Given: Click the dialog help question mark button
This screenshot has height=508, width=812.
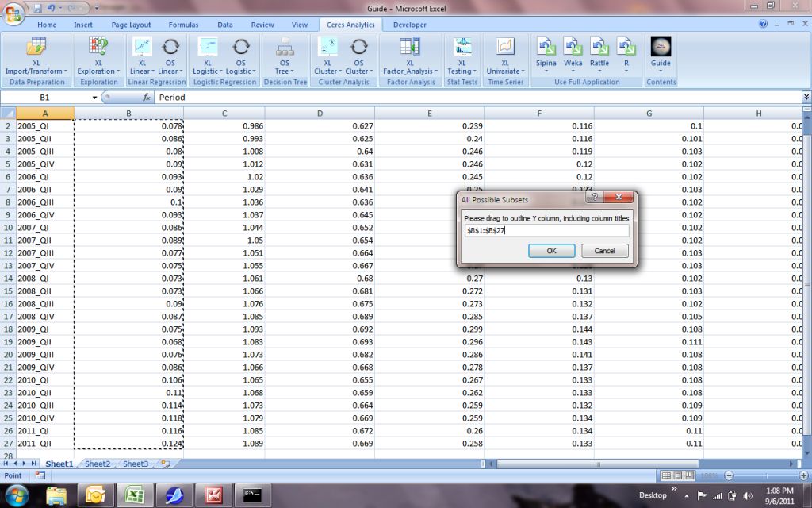Looking at the screenshot, I should coord(595,197).
